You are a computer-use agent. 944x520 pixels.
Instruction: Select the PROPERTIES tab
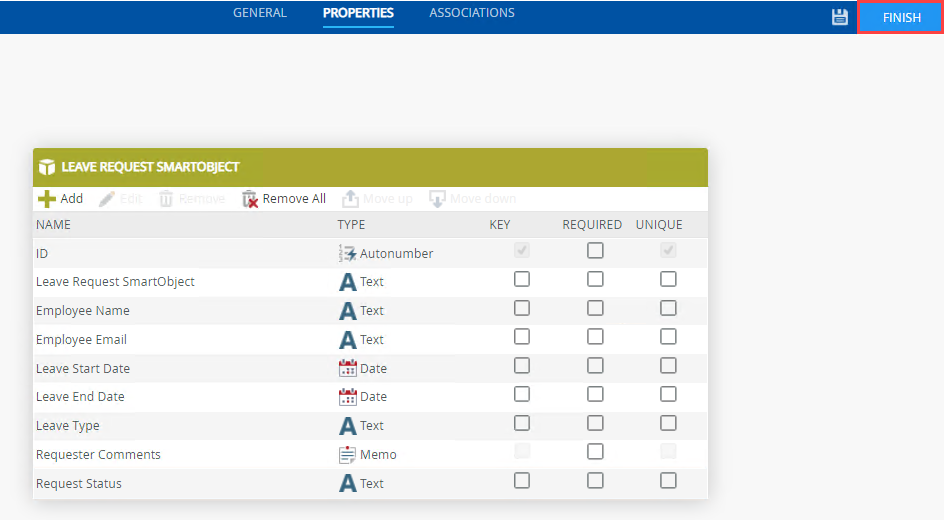(x=358, y=13)
